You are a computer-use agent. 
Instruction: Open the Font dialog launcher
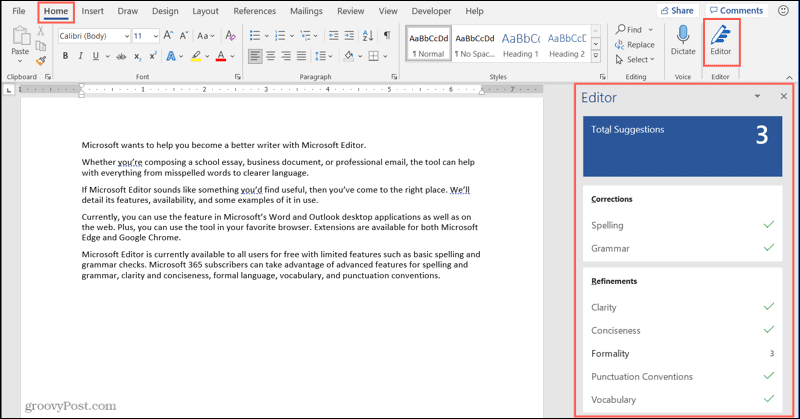[x=238, y=77]
